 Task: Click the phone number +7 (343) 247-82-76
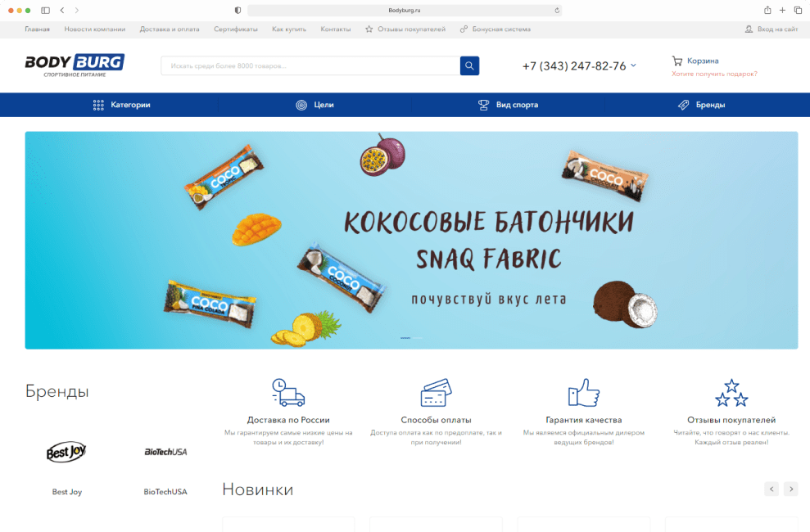coord(574,66)
